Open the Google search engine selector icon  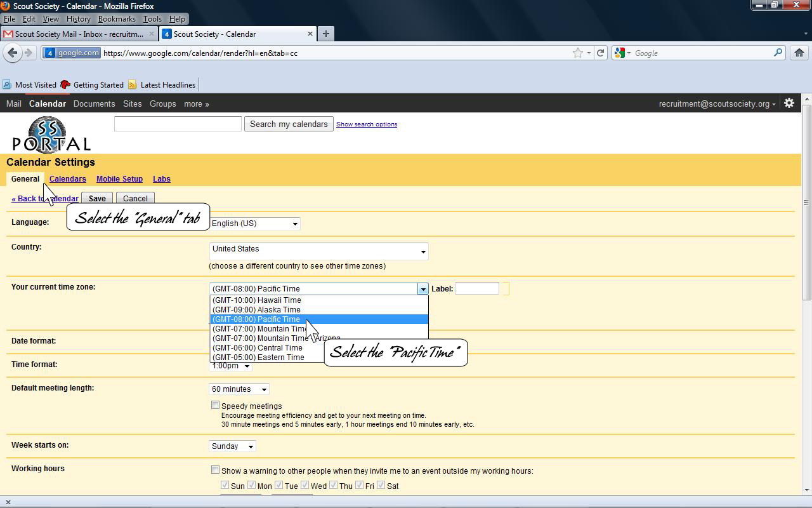tap(622, 53)
